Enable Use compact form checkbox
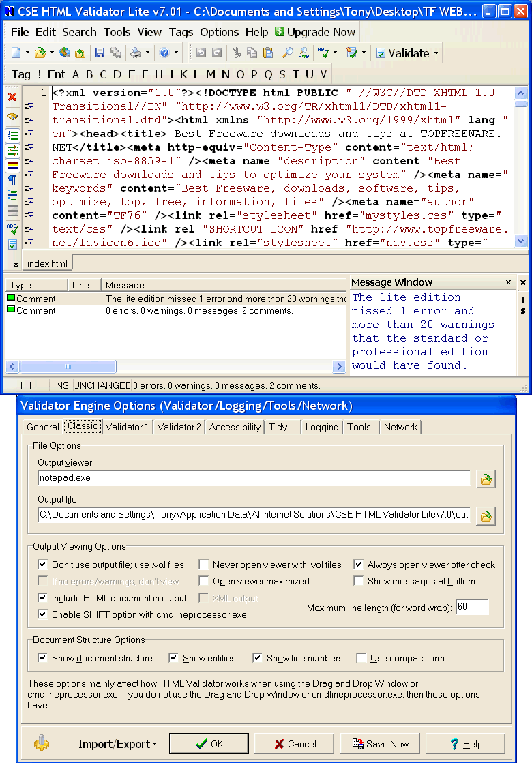This screenshot has height=763, width=532. pos(361,658)
